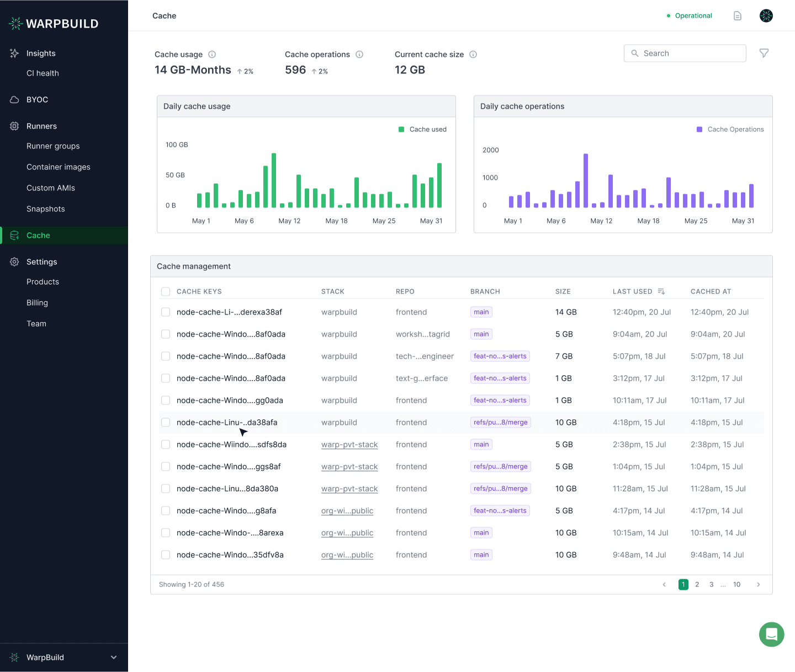Click the info icon beside Cache usage
The height and width of the screenshot is (672, 795).
point(212,55)
